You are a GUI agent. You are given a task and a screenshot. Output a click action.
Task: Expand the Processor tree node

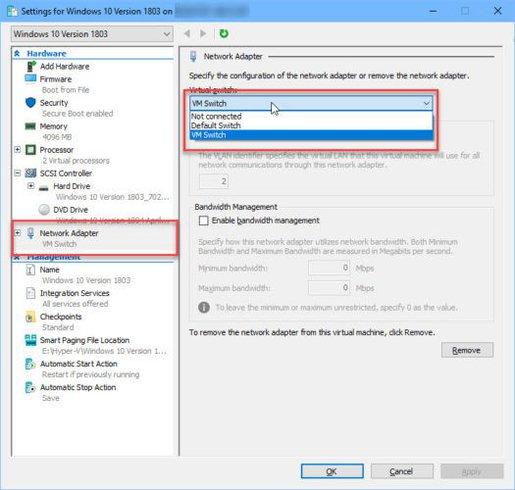[17, 150]
